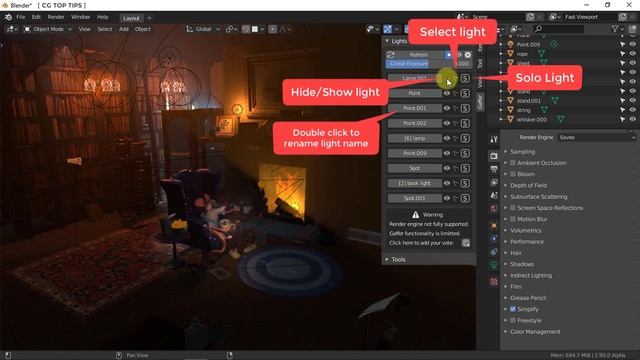Enable the Ambient Occlusion checkbox
The image size is (640, 360).
pos(513,163)
